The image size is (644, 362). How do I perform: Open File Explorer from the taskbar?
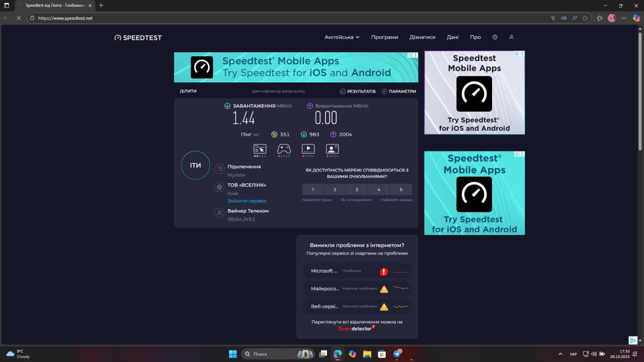[367, 354]
